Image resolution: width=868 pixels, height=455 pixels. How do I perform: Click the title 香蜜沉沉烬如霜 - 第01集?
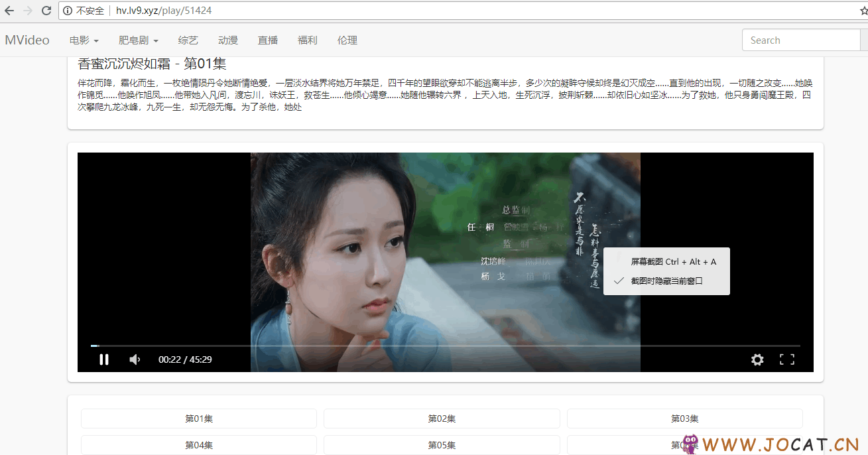152,64
